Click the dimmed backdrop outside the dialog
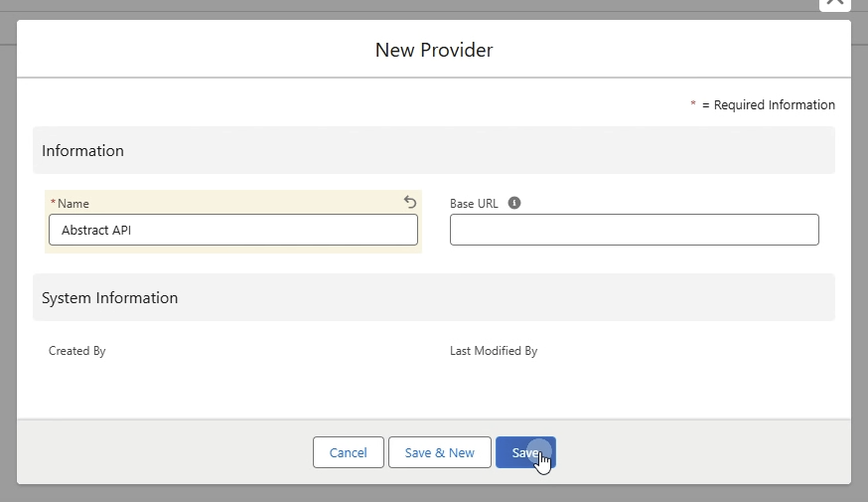Viewport: 868px width, 502px height. 8,277
